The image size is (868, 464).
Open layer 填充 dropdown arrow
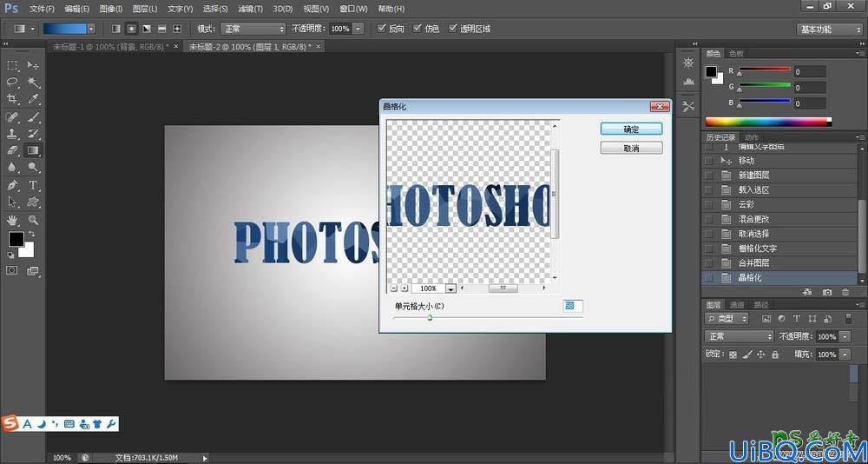pos(845,355)
